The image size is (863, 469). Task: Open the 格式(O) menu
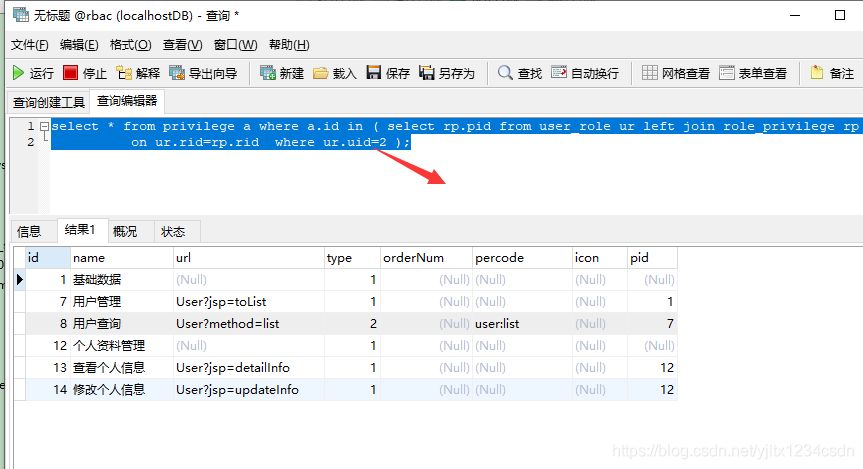point(130,45)
